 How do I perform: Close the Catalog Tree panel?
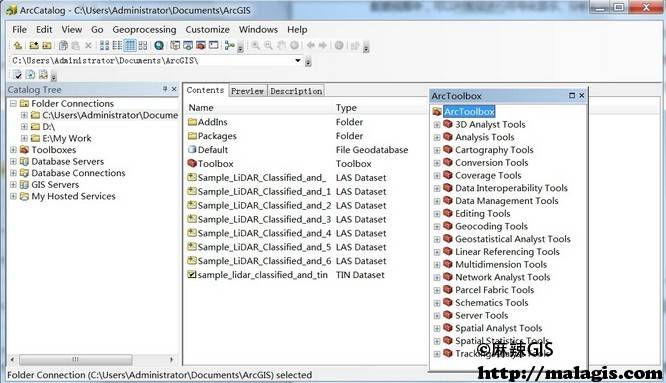pyautogui.click(x=174, y=89)
